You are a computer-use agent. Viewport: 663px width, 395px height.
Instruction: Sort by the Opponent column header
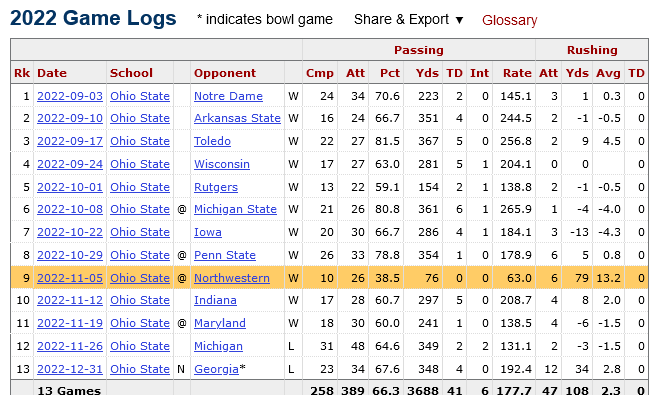coord(225,73)
